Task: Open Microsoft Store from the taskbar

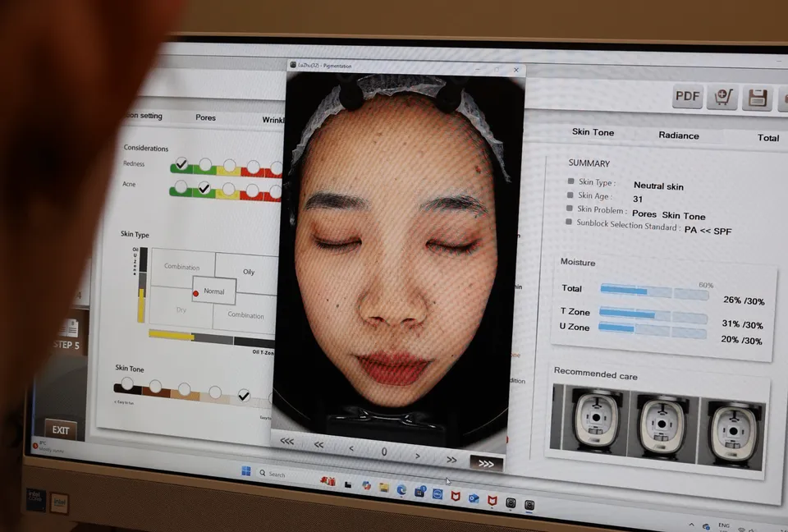Action: click(419, 492)
